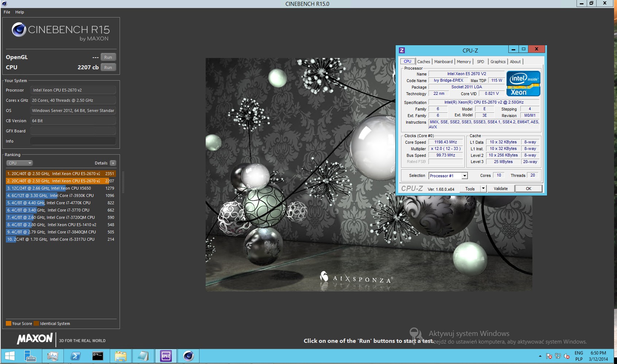
Task: Minimize the CPU-Z window
Action: coord(513,49)
